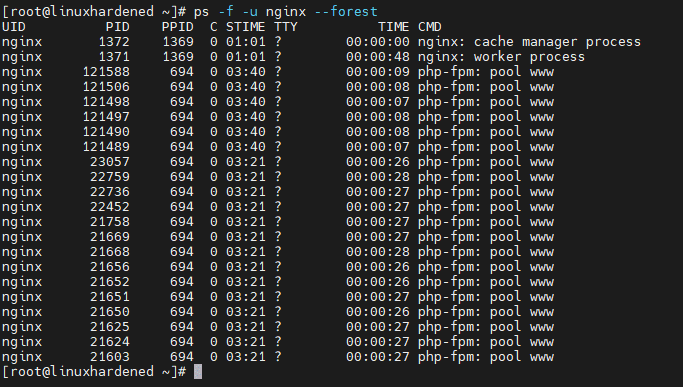Viewport: 683px width, 387px height.
Task: Click the TIME column header
Action: (394, 27)
